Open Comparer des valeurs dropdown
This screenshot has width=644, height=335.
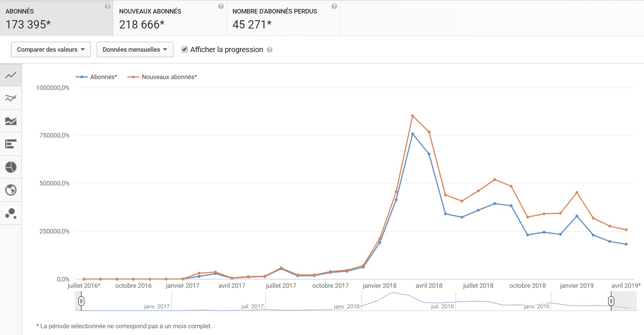tap(51, 49)
